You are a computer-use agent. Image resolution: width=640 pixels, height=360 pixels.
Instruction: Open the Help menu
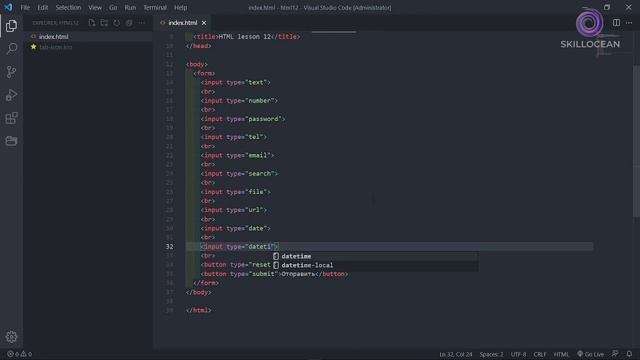(180, 7)
